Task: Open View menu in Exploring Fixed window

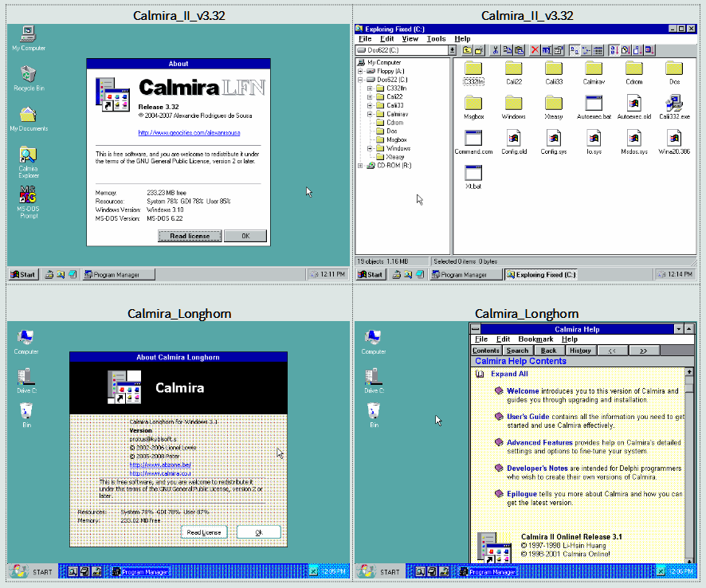Action: (410, 39)
